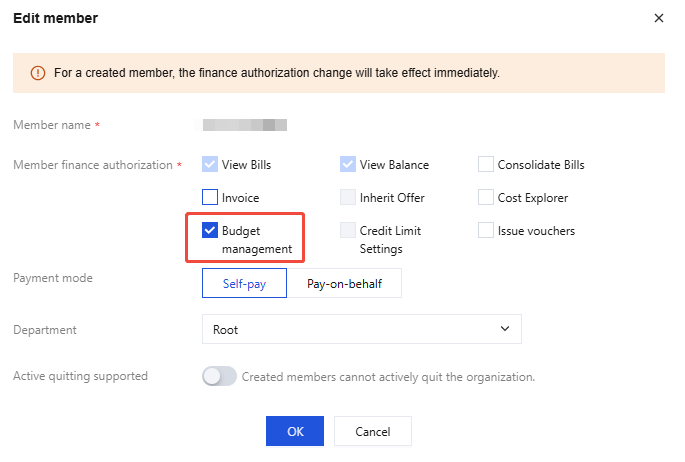Switch to Pay-on-behalf payment mode

tap(345, 283)
